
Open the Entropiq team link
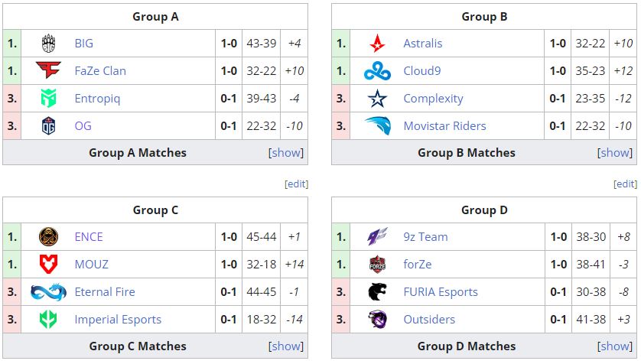tap(97, 99)
